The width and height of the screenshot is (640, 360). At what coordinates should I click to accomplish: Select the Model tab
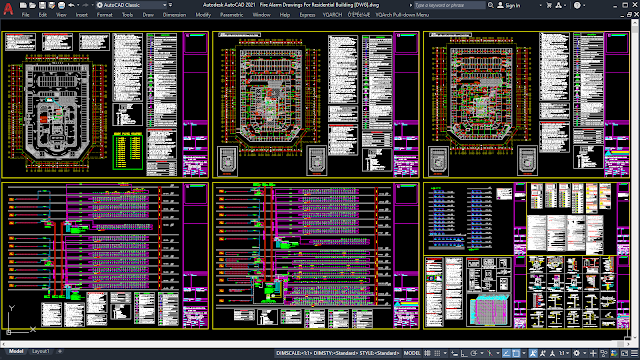(16, 351)
